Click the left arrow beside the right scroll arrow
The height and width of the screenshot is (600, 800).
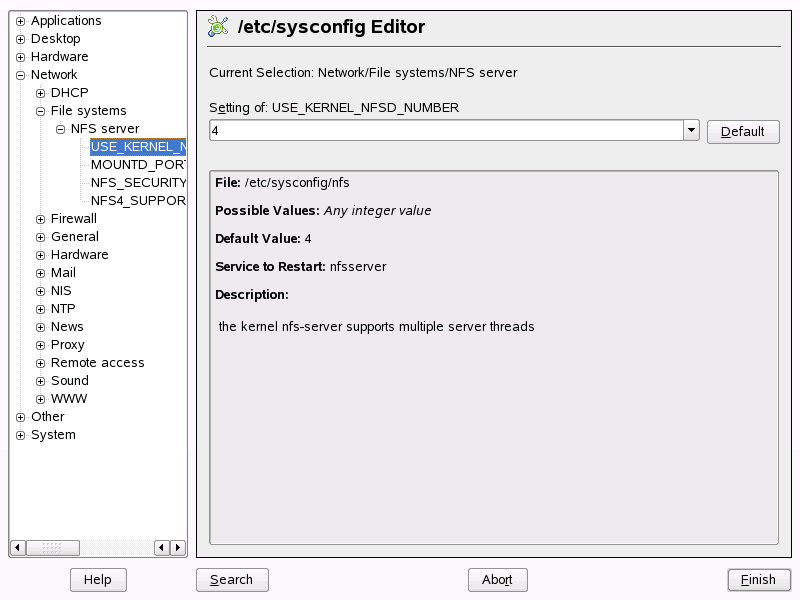click(x=162, y=548)
